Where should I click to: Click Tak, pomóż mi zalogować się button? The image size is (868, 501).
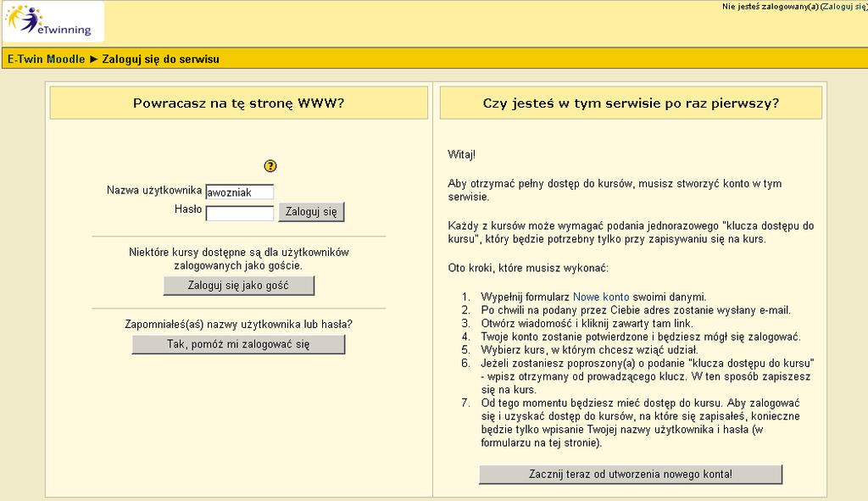238,344
